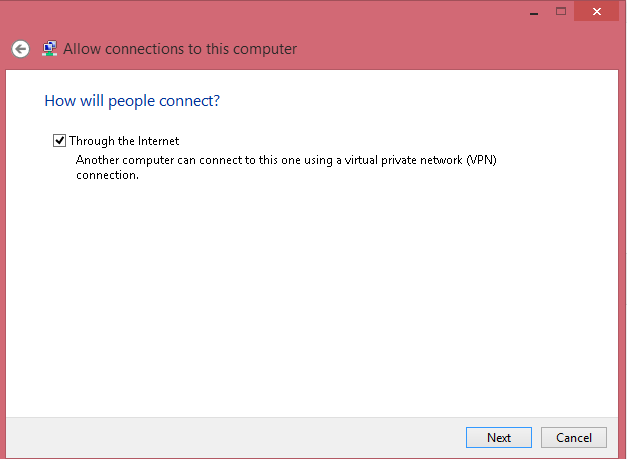This screenshot has height=459, width=627.
Task: Cancel the connection wizard
Action: click(574, 437)
